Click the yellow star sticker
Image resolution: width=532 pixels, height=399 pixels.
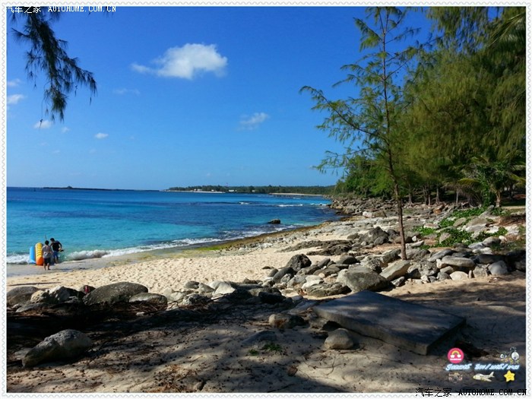point(509,375)
